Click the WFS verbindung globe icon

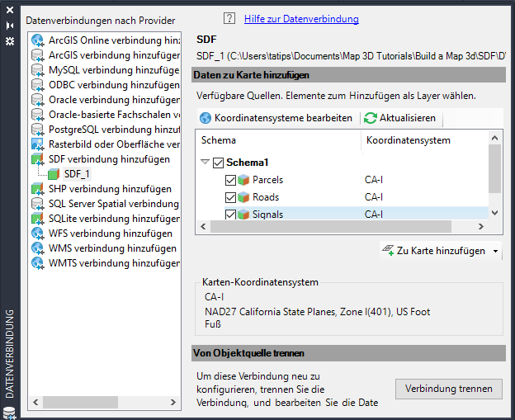[x=37, y=234]
